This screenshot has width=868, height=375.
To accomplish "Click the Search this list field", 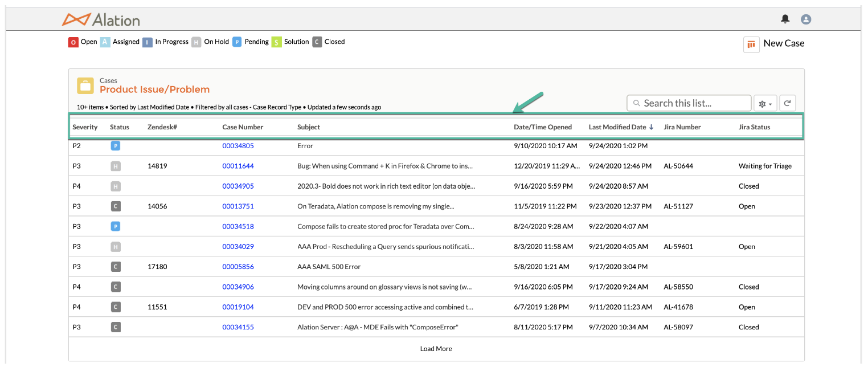I will point(689,103).
